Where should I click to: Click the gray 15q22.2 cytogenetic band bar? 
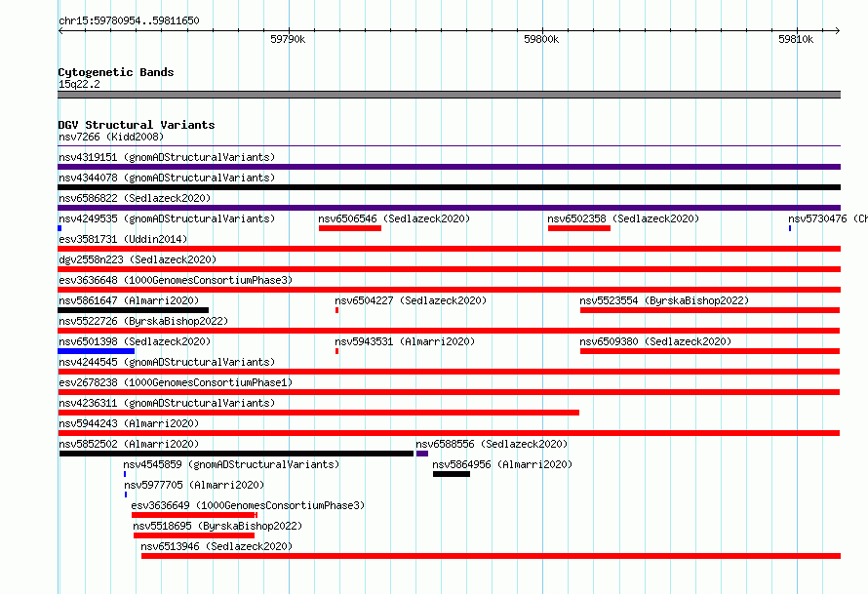[449, 95]
